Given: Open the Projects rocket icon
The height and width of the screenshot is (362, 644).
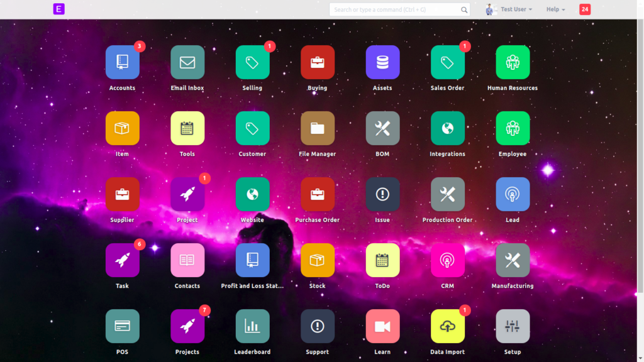Looking at the screenshot, I should click(187, 326).
